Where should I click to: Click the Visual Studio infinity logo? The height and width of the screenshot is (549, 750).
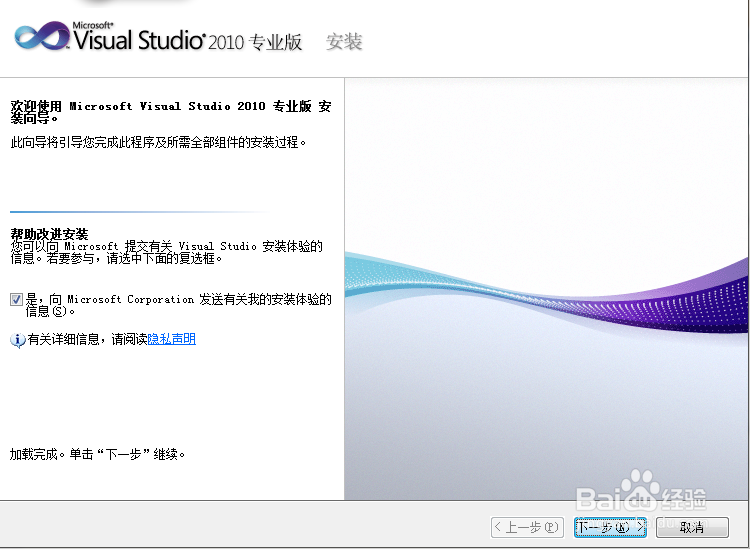click(42, 35)
